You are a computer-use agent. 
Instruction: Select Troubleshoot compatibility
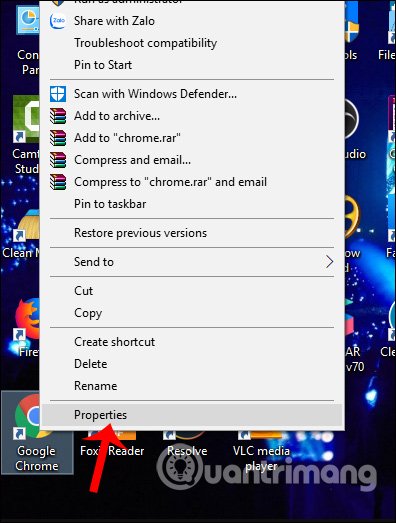tap(192, 43)
